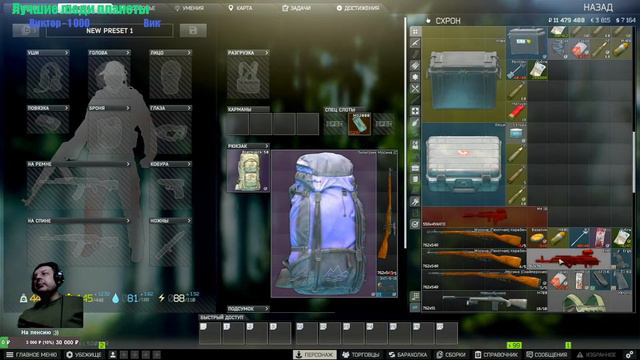This screenshot has height=360, width=640.
Task: Select the second Mosin rifle in stash
Action: click(x=475, y=259)
